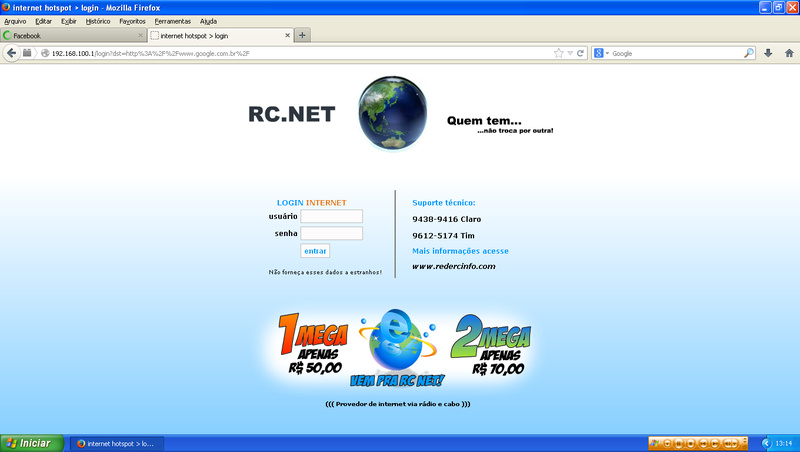Open the Exibir menu
Screen dimensions: 800x452
(68, 21)
